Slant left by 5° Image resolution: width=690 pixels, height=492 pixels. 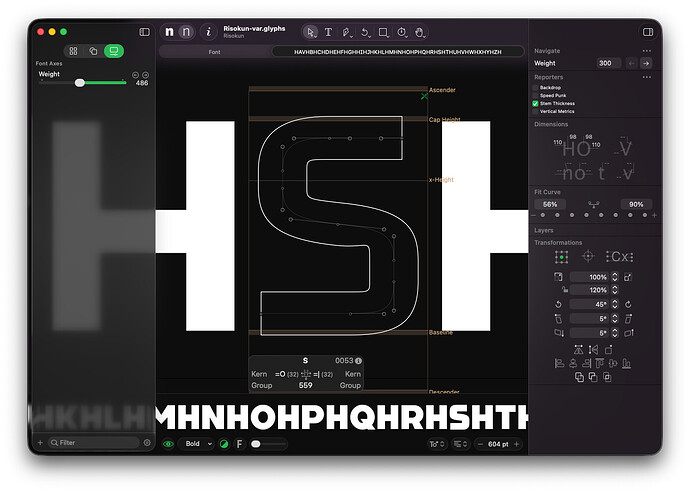point(558,319)
